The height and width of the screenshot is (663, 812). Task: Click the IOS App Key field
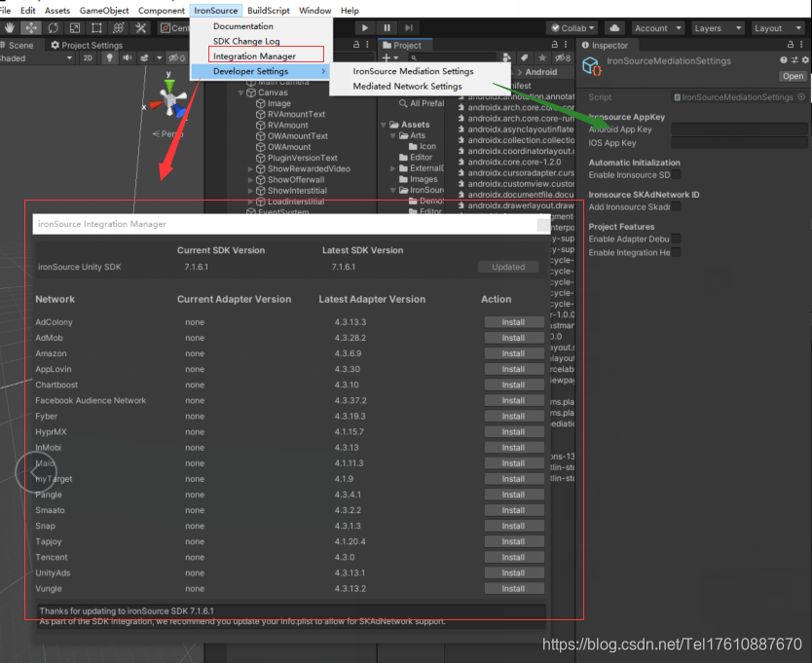739,142
